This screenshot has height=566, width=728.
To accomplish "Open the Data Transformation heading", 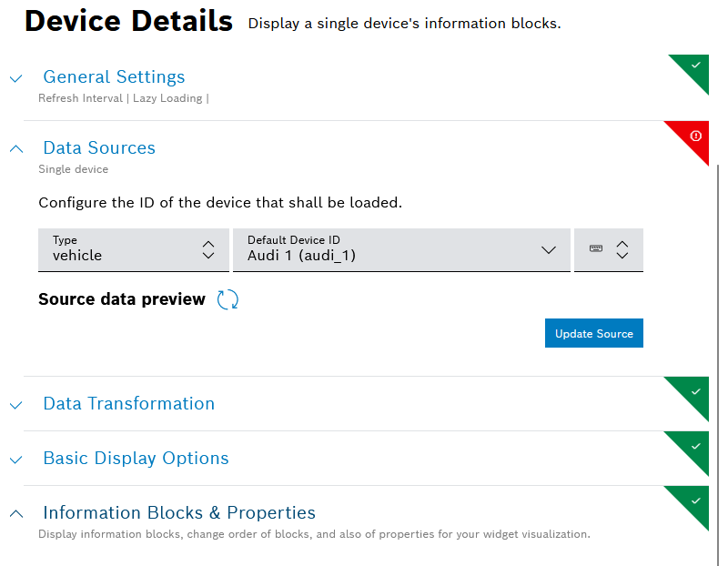I will coord(128,403).
